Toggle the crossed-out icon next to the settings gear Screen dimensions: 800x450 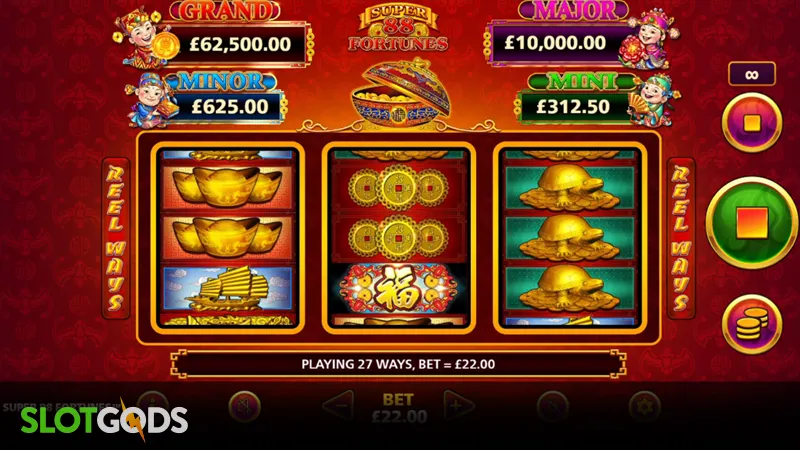(553, 407)
